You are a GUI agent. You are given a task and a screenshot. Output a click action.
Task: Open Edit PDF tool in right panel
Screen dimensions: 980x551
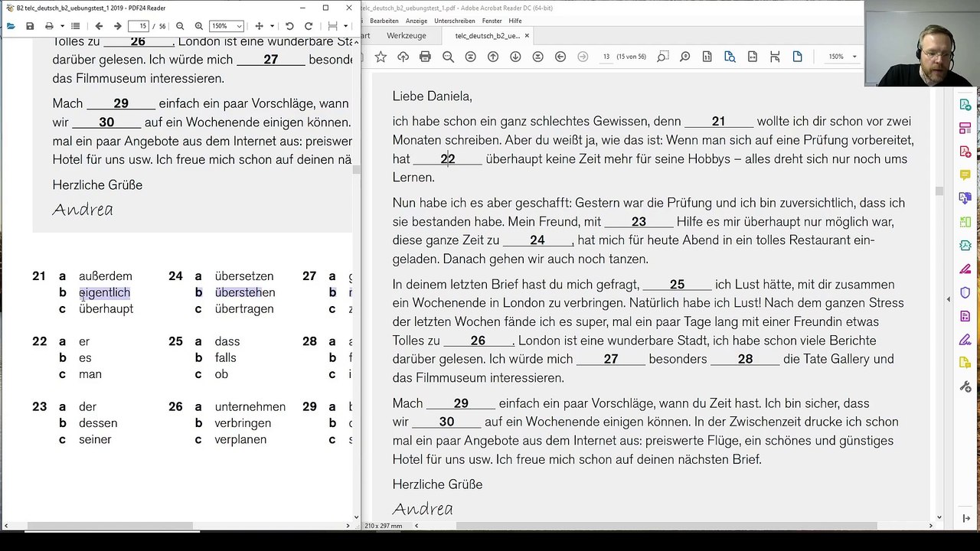[965, 129]
